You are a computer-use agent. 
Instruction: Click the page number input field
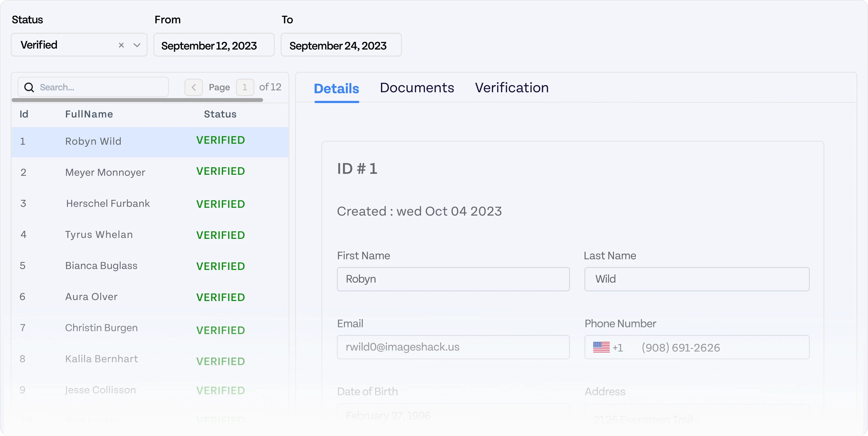[x=244, y=87]
